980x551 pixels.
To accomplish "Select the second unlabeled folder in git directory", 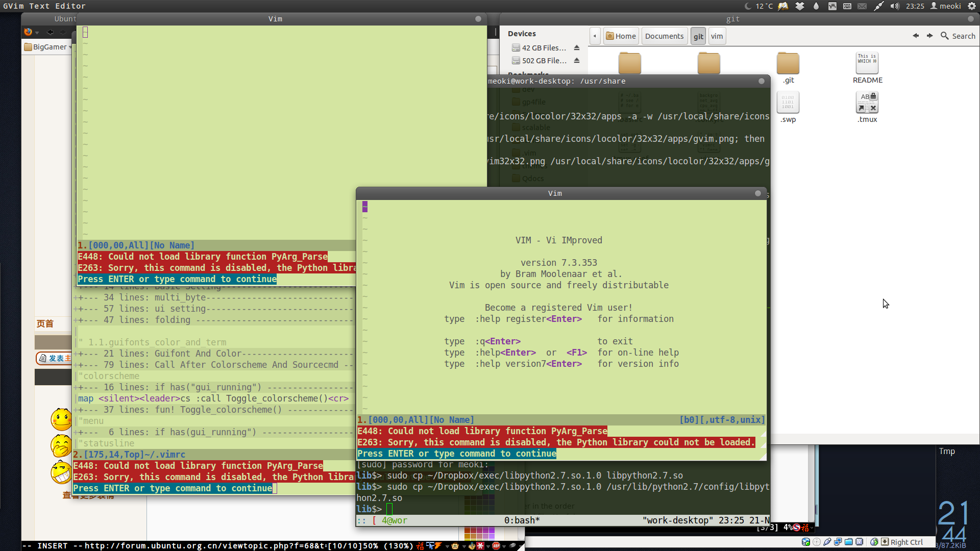I will tap(708, 63).
